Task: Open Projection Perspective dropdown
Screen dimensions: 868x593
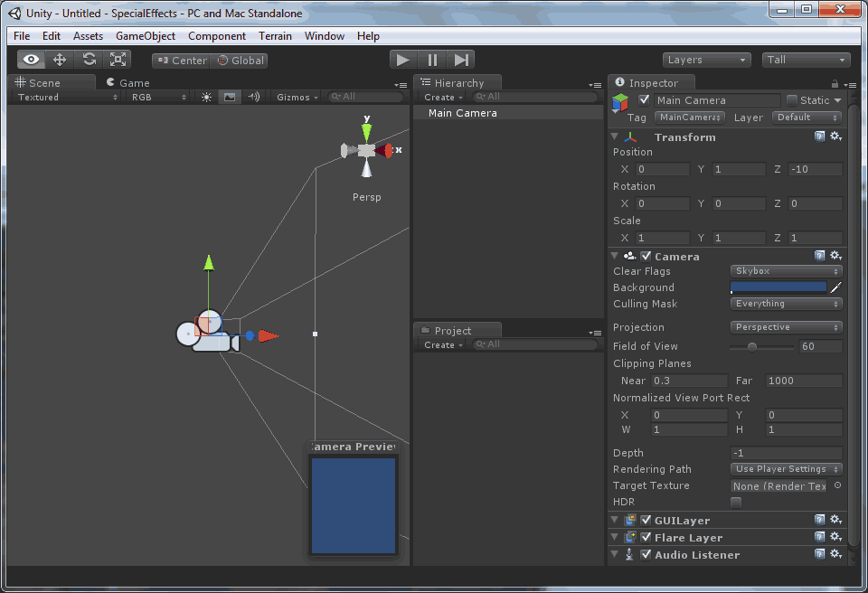Action: tap(786, 327)
